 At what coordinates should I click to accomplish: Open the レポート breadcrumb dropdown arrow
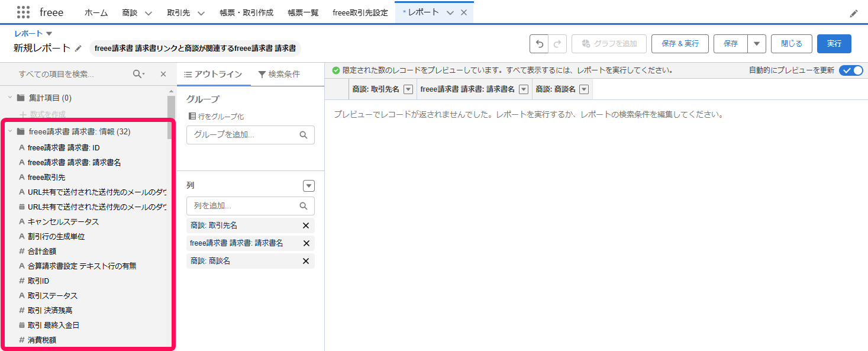pos(49,34)
